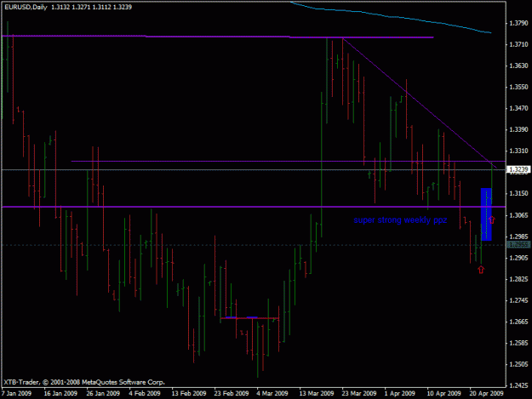Image resolution: width=532 pixels, height=399 pixels.
Task: Click the 13 Mar 2009 date label
Action: (317, 394)
